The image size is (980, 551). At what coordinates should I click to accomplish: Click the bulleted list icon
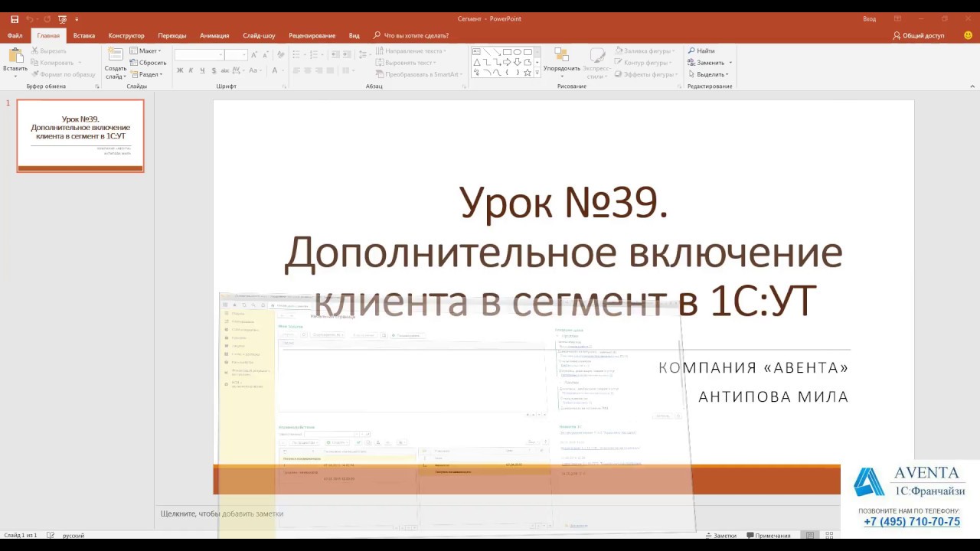(x=298, y=54)
